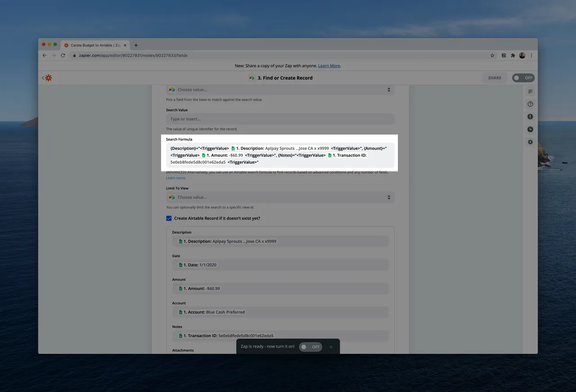Reload the page in the browser
This screenshot has height=392, width=576.
(x=63, y=55)
